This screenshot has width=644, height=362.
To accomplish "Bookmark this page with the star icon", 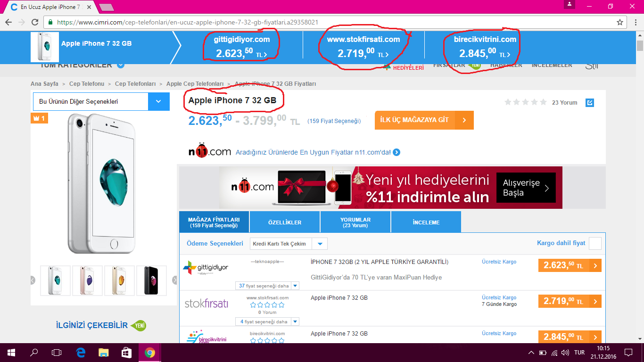I will point(620,22).
